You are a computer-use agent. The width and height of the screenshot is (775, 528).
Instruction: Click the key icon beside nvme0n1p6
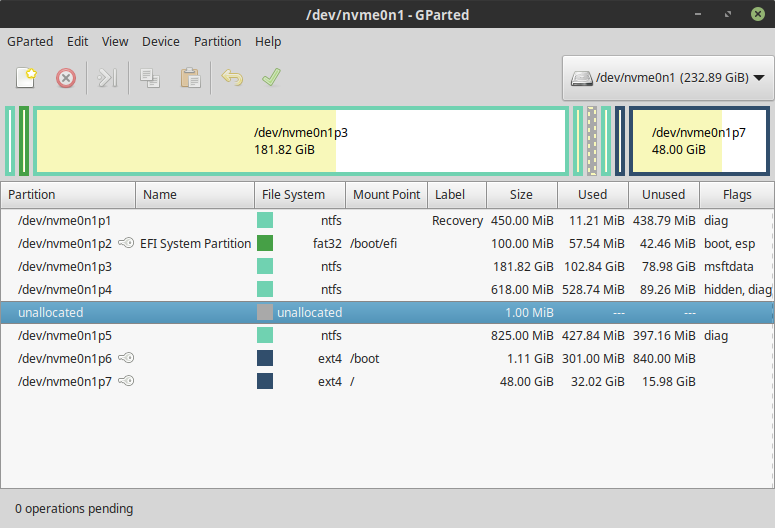pos(126,357)
